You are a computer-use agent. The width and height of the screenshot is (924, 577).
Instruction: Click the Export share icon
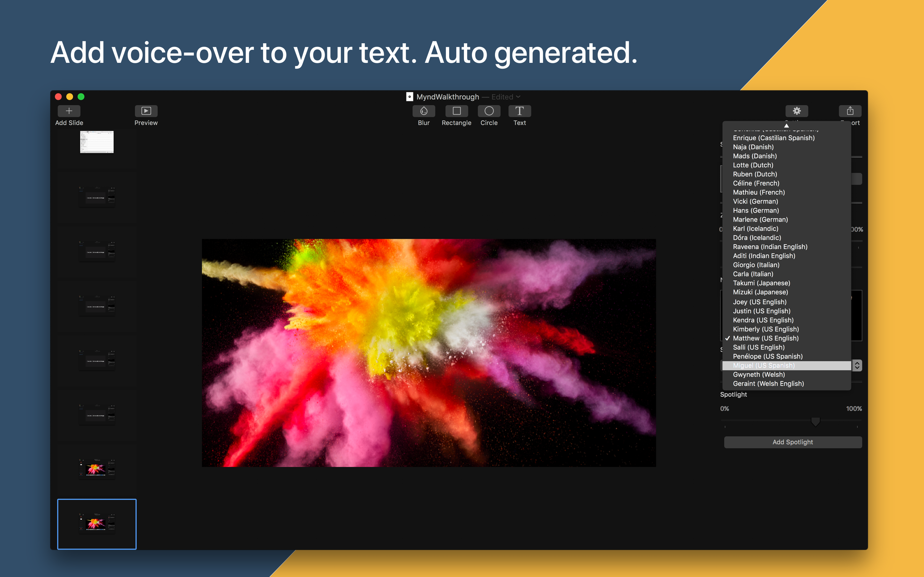pyautogui.click(x=850, y=111)
